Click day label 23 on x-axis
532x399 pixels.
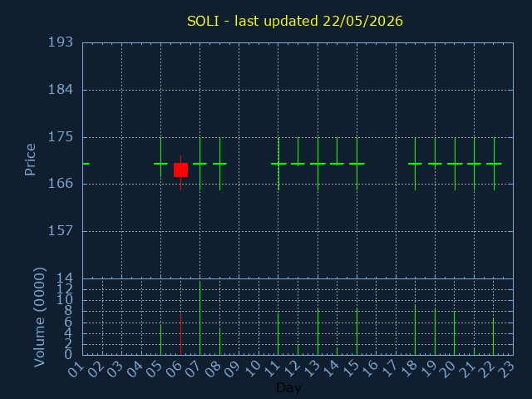click(507, 368)
